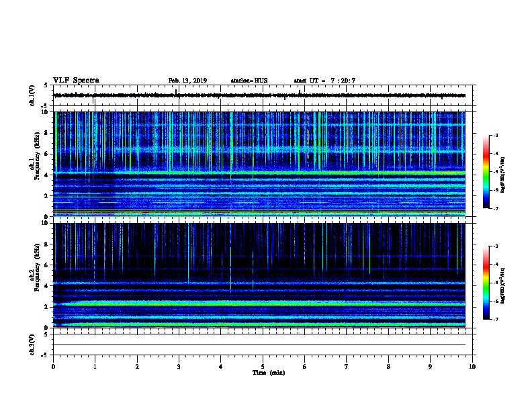
Task: Click the ch.1 color bar PSD label
Action: 502,175
